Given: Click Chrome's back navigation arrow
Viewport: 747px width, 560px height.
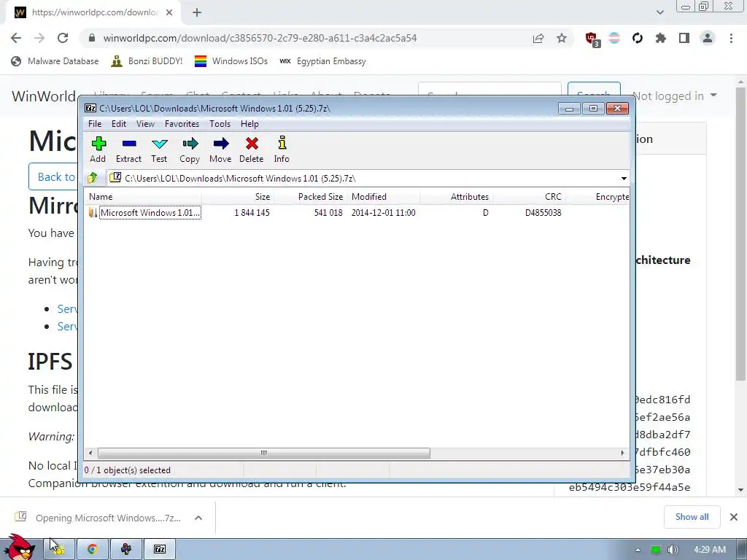Looking at the screenshot, I should (x=16, y=38).
